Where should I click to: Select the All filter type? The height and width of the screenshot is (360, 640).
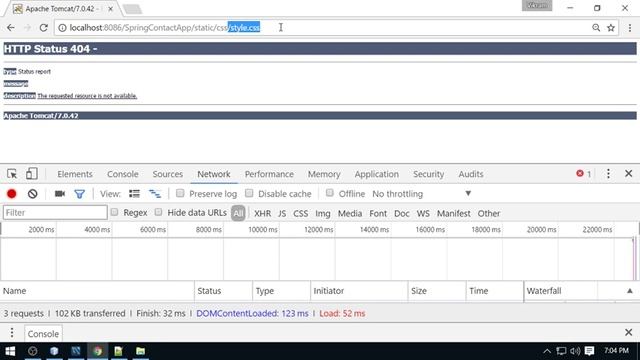238,213
